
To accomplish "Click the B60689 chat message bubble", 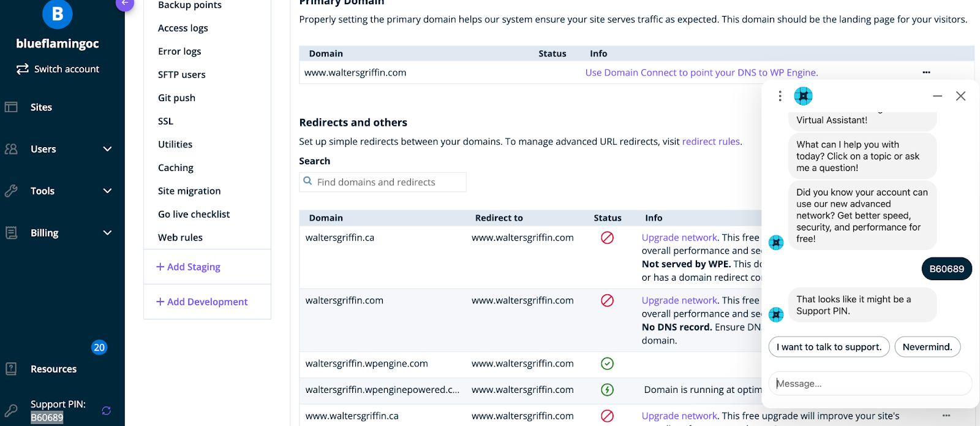I will click(x=946, y=268).
